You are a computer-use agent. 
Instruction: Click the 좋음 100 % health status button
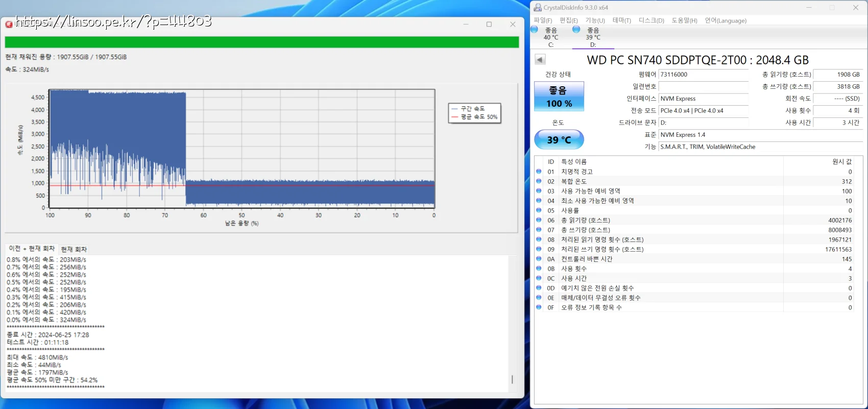click(559, 97)
